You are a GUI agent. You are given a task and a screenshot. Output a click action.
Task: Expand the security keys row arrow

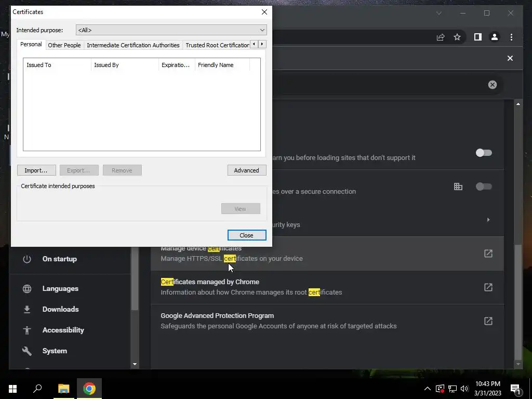point(488,220)
